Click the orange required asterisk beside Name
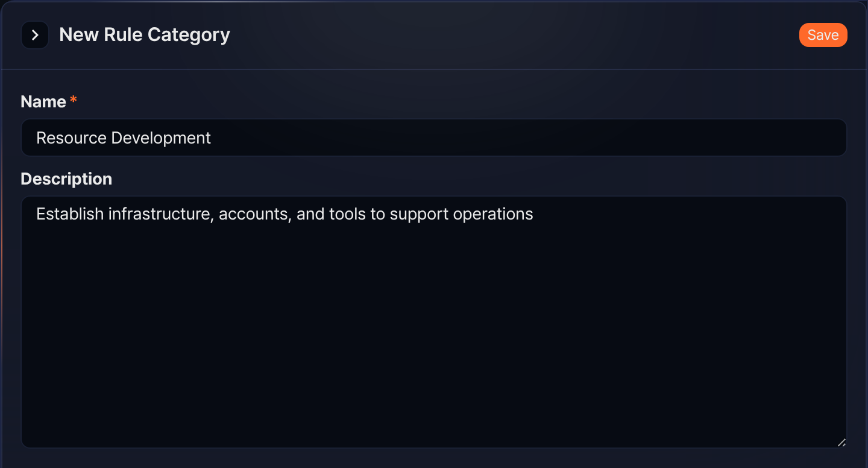Screen dimensions: 868x468 click(74, 100)
